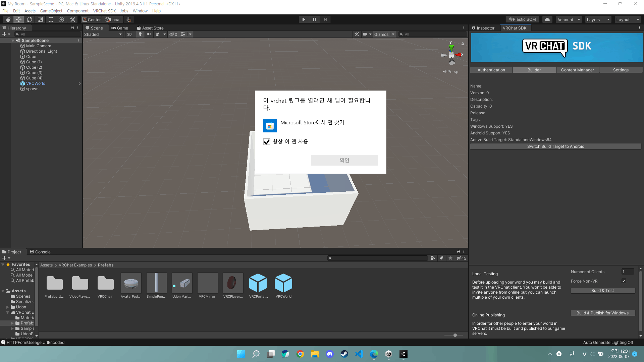Open custom editor tools
This screenshot has height=362, width=644.
click(x=72, y=19)
